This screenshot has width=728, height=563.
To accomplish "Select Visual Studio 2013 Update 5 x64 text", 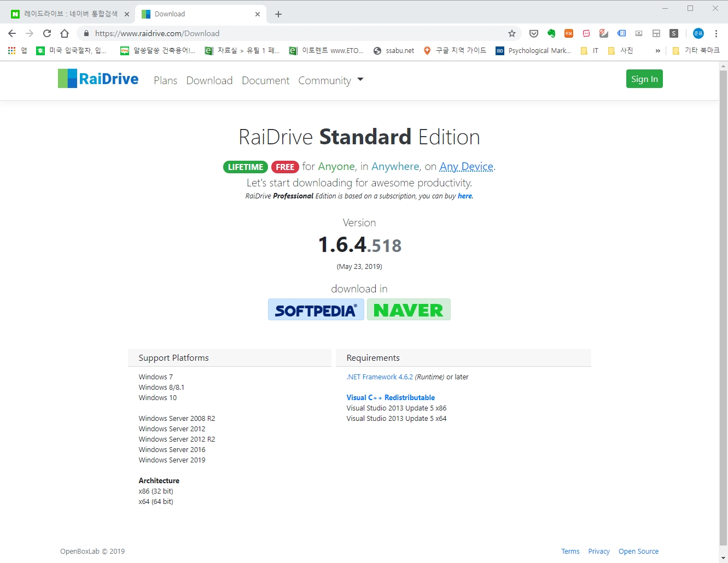I will pyautogui.click(x=397, y=419).
